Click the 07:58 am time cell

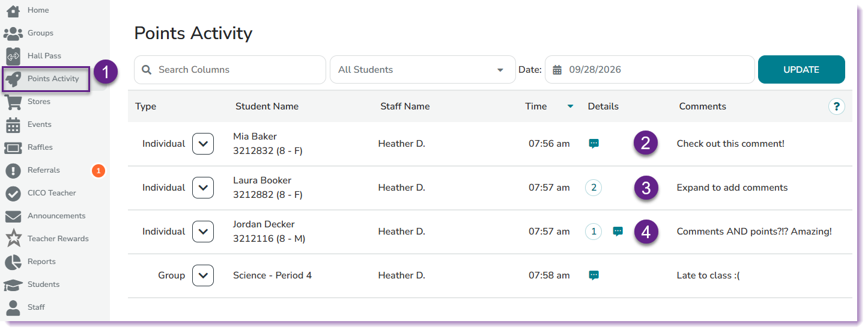point(549,275)
